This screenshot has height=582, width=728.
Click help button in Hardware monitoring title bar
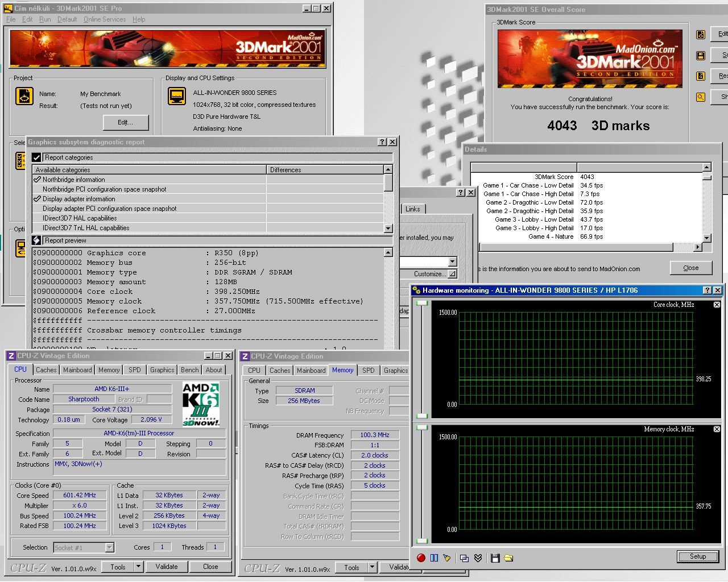point(708,290)
